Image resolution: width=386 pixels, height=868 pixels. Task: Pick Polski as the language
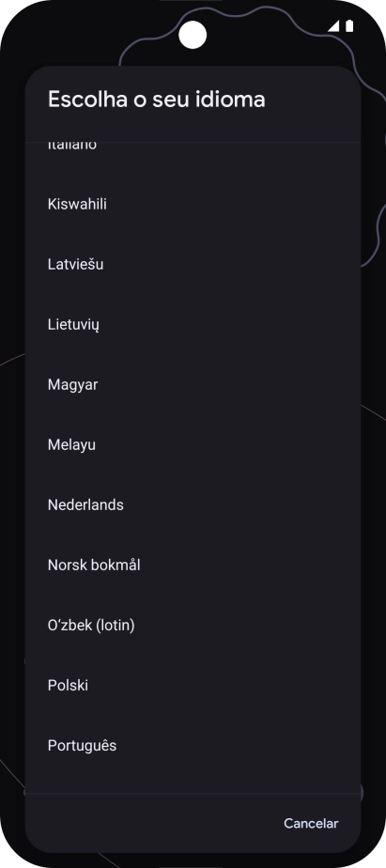(193, 686)
